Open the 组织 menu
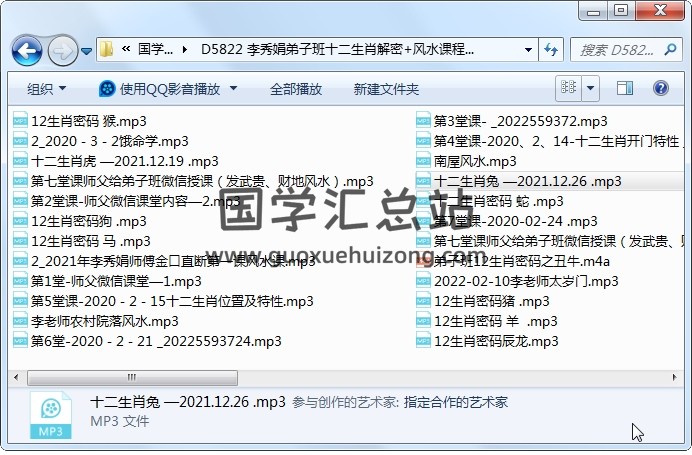This screenshot has height=455, width=692. 46,89
